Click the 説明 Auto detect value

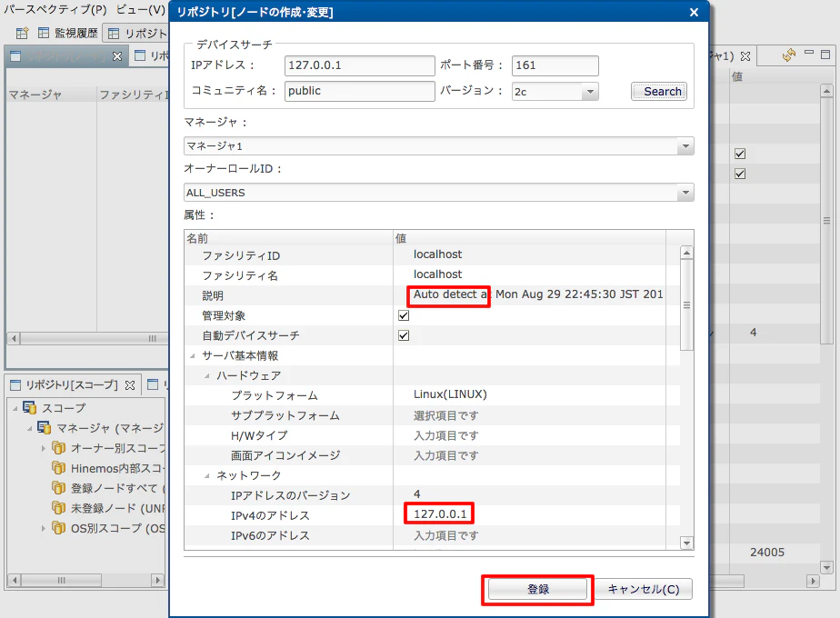[x=537, y=294]
